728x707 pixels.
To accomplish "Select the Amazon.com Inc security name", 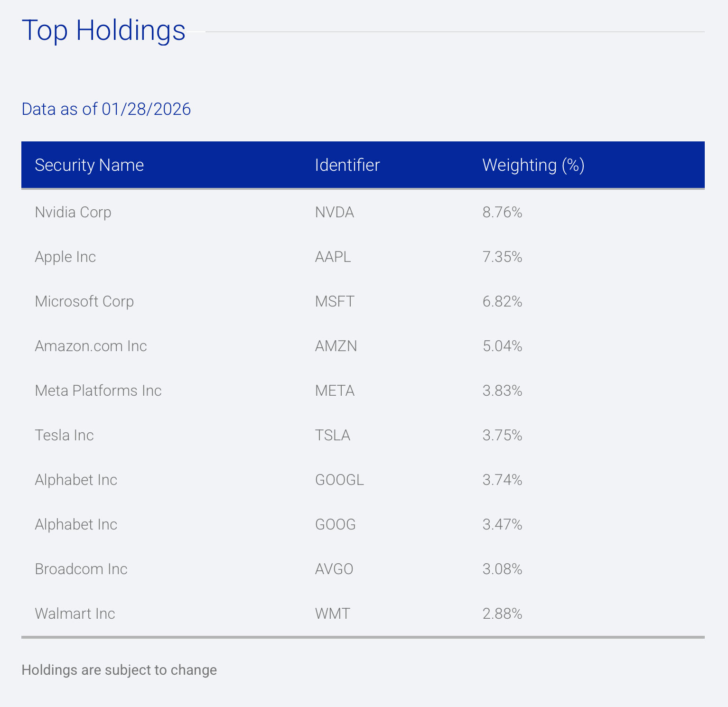I will pos(91,346).
